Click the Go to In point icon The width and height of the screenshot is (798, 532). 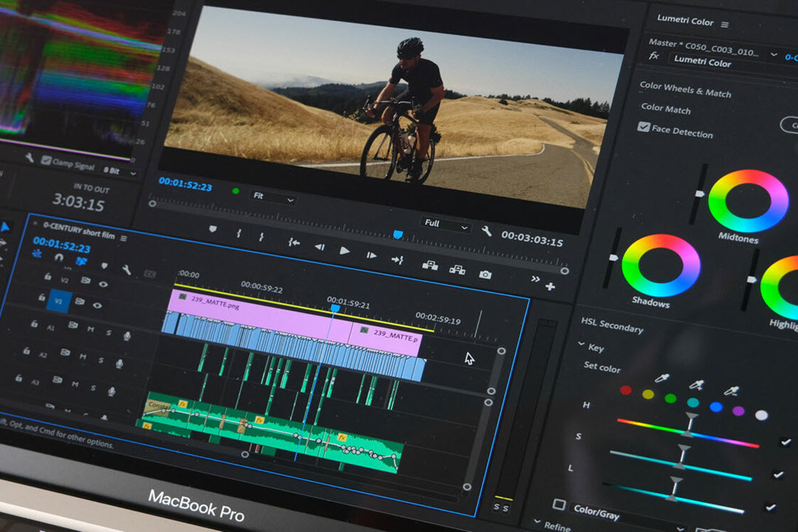[x=293, y=242]
